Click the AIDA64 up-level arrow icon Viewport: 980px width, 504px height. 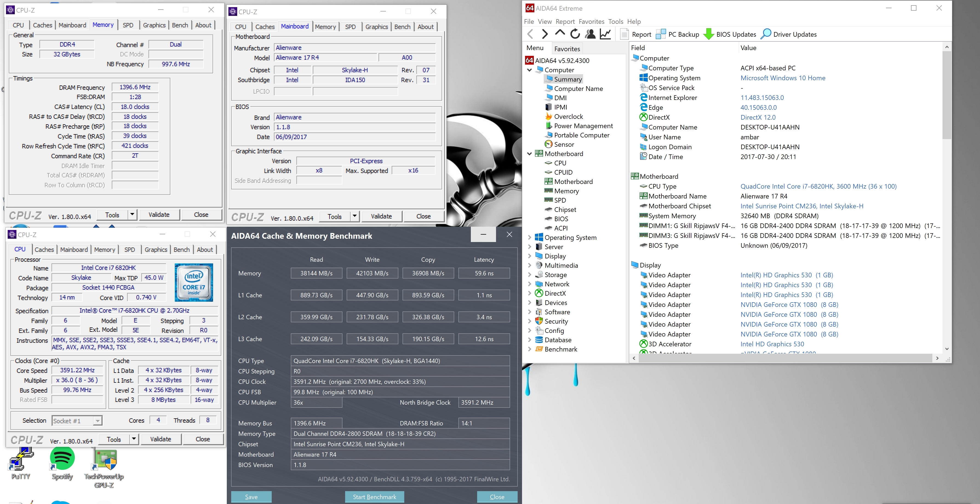point(560,33)
